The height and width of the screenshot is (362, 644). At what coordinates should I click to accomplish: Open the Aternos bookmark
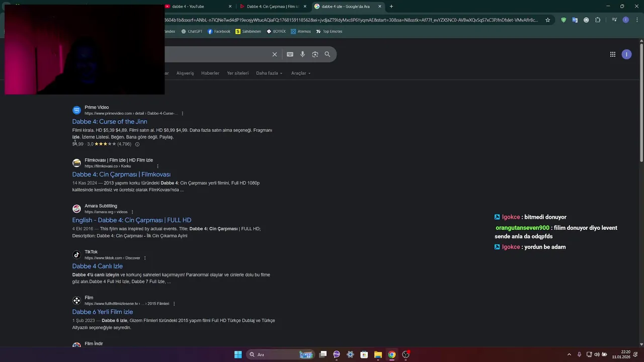point(301,31)
